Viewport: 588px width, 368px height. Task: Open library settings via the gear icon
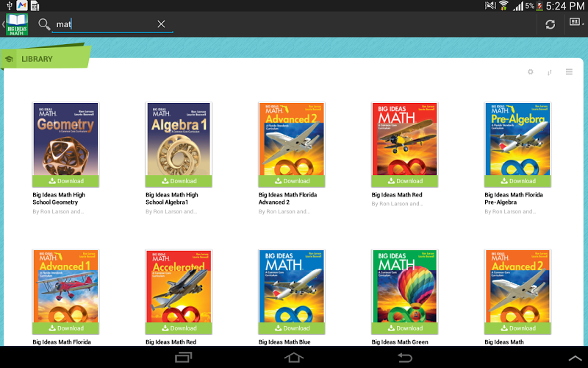(x=530, y=71)
